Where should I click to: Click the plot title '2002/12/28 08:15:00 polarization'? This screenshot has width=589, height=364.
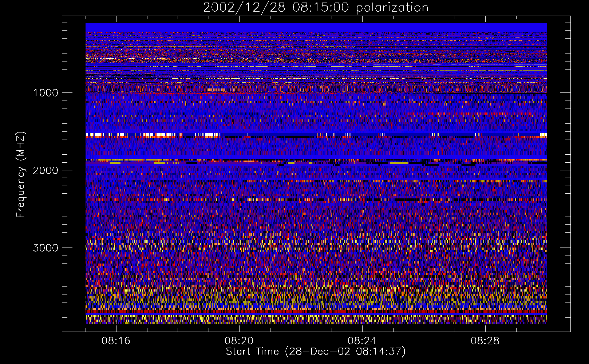click(316, 8)
